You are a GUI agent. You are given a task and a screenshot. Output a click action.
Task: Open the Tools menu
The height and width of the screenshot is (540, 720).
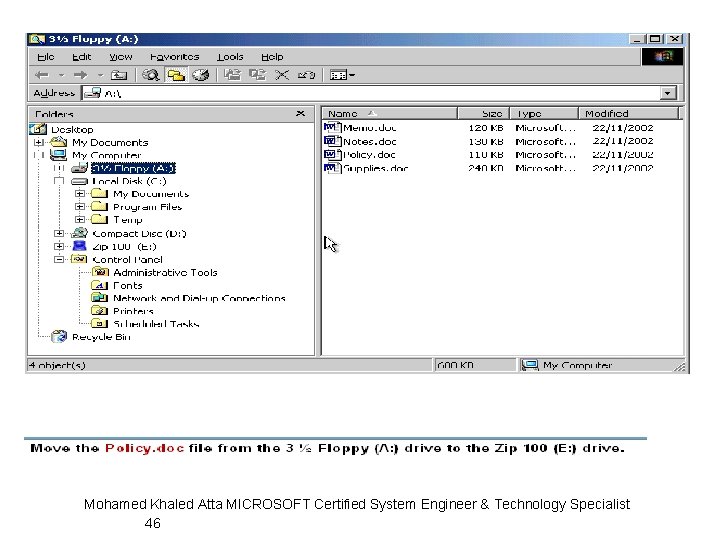[230, 57]
